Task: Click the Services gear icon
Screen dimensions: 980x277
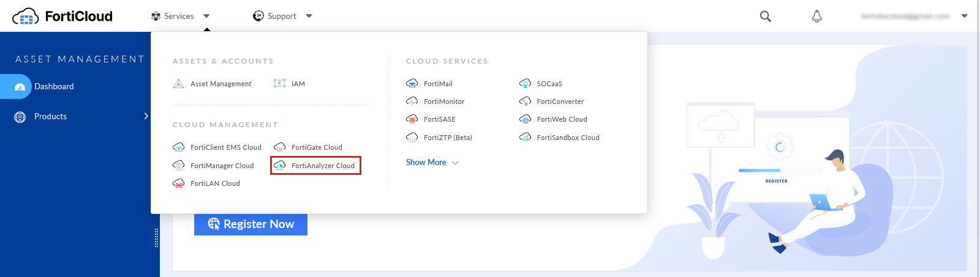Action: (x=156, y=17)
